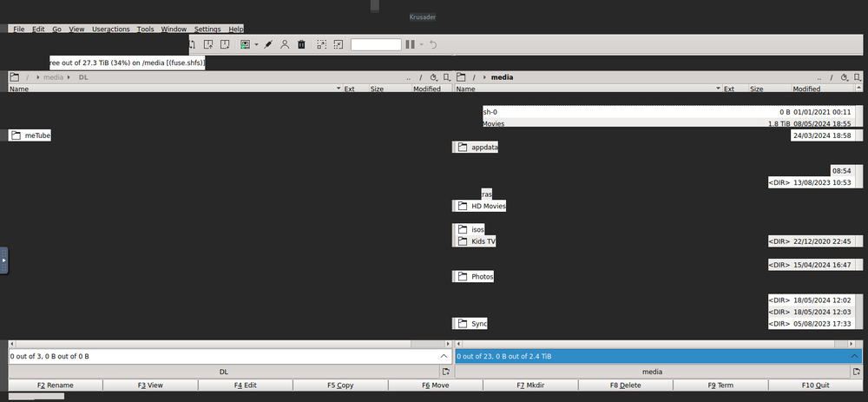Sort right panel by Modified column

(822, 89)
